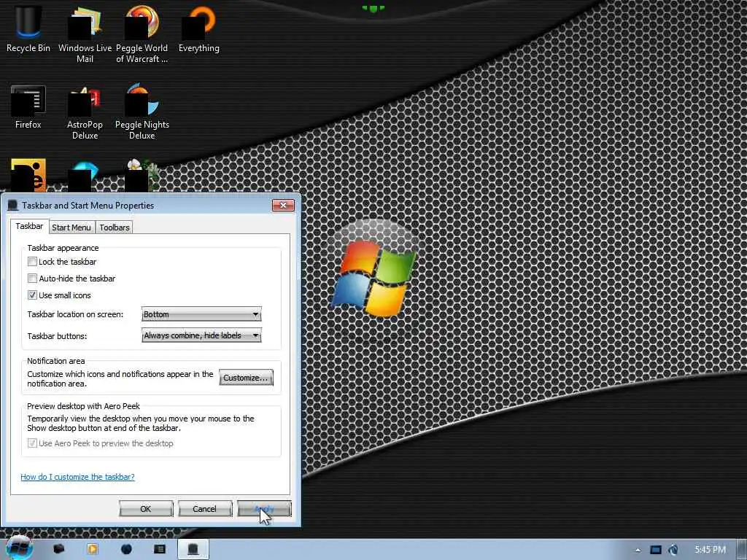This screenshot has height=560, width=747.
Task: Open Taskbar location on screen dropdown
Action: pos(201,314)
